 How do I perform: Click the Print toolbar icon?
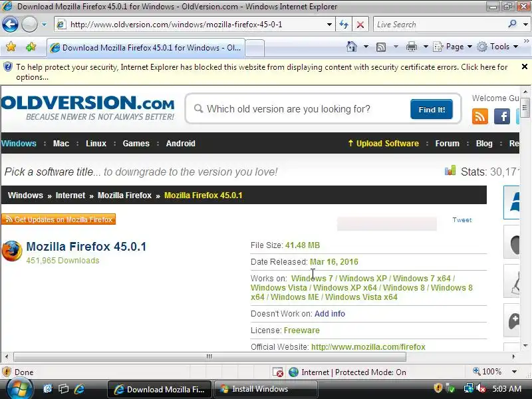pyautogui.click(x=411, y=47)
